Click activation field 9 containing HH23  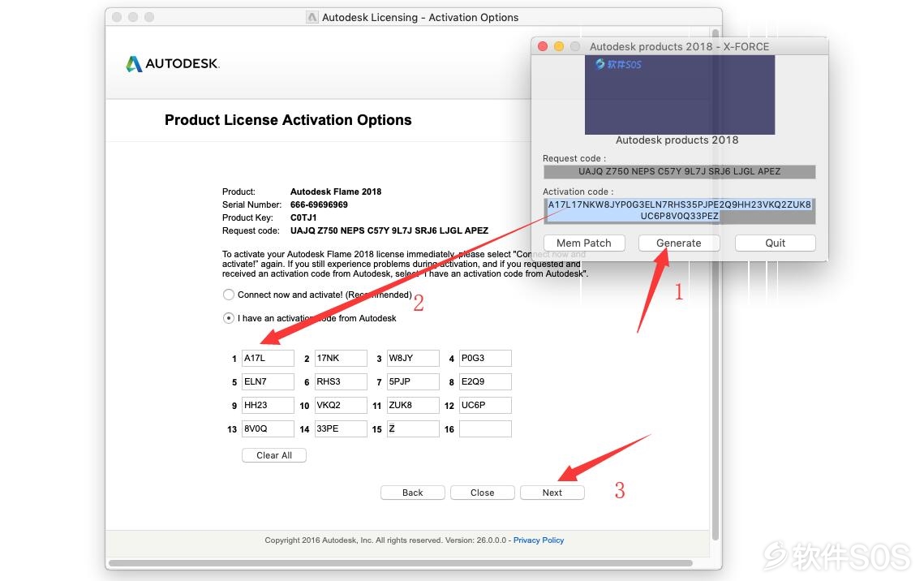[269, 406]
